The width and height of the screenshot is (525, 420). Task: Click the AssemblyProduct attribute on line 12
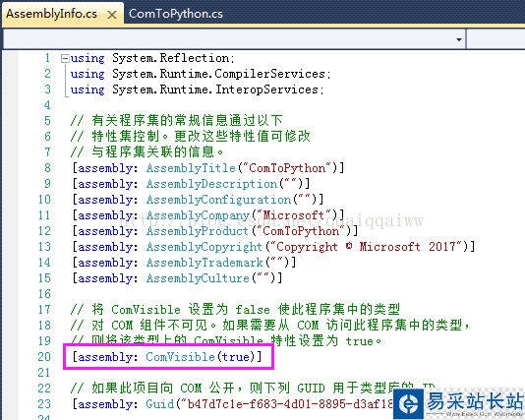[x=215, y=231]
